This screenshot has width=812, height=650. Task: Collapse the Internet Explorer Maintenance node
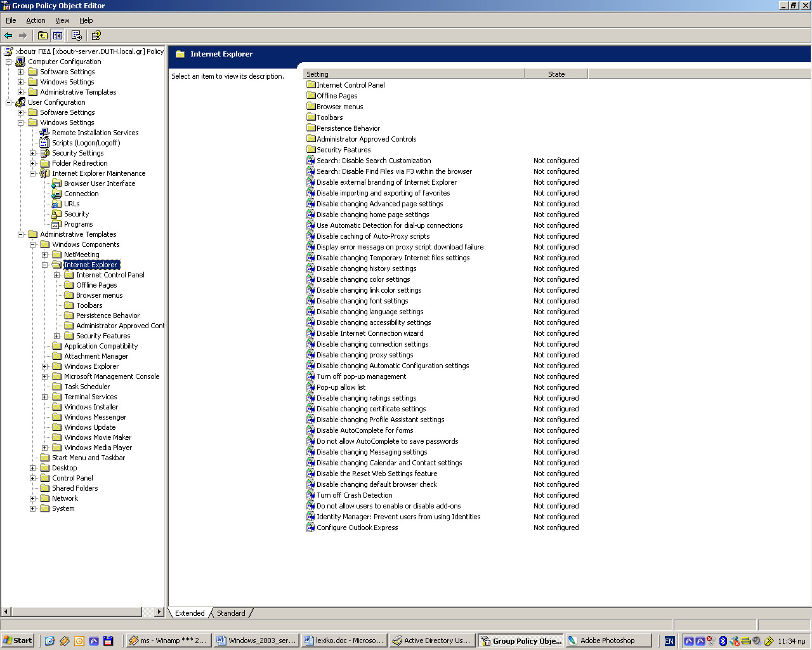click(x=33, y=173)
